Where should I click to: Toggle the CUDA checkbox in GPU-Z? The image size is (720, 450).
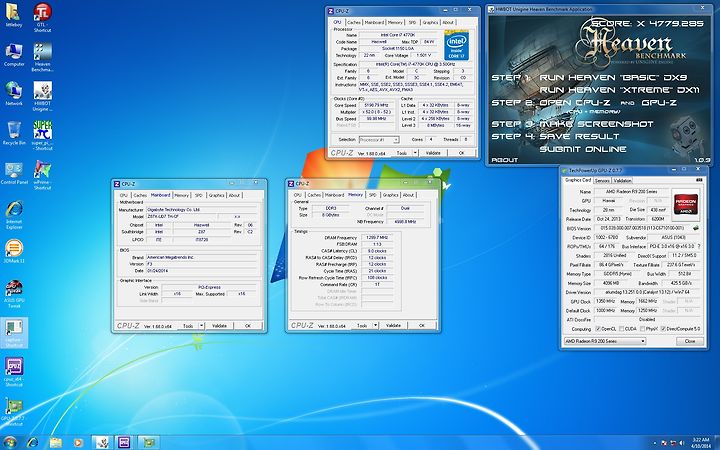[621, 329]
